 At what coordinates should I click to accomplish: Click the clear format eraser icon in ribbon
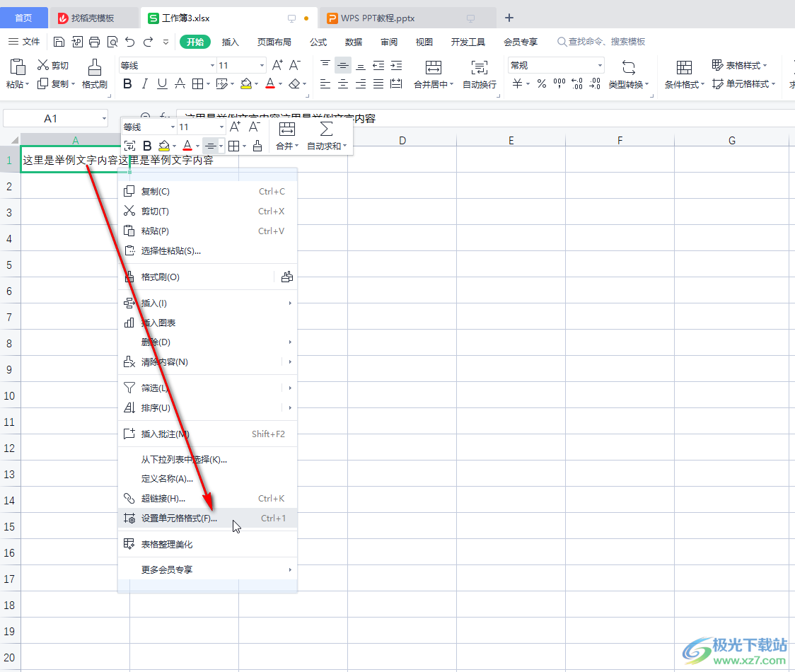pyautogui.click(x=294, y=83)
